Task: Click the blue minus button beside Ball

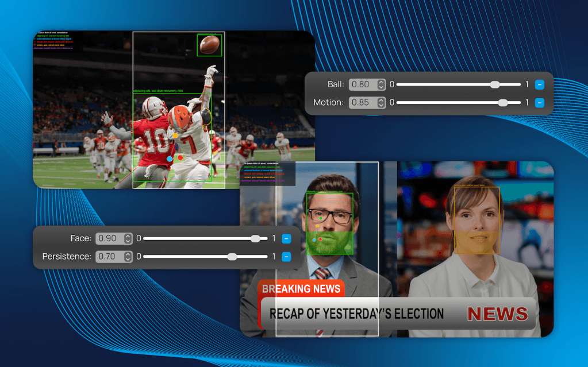Action: [539, 85]
